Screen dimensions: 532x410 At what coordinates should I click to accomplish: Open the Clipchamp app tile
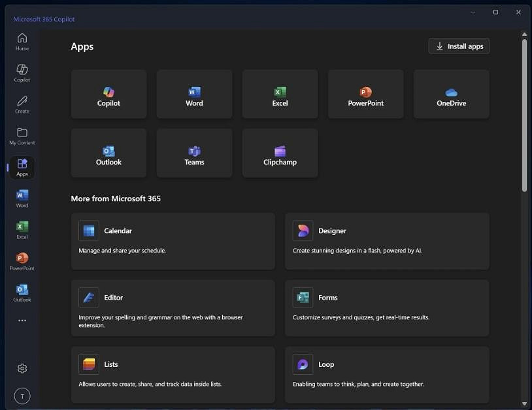[280, 153]
